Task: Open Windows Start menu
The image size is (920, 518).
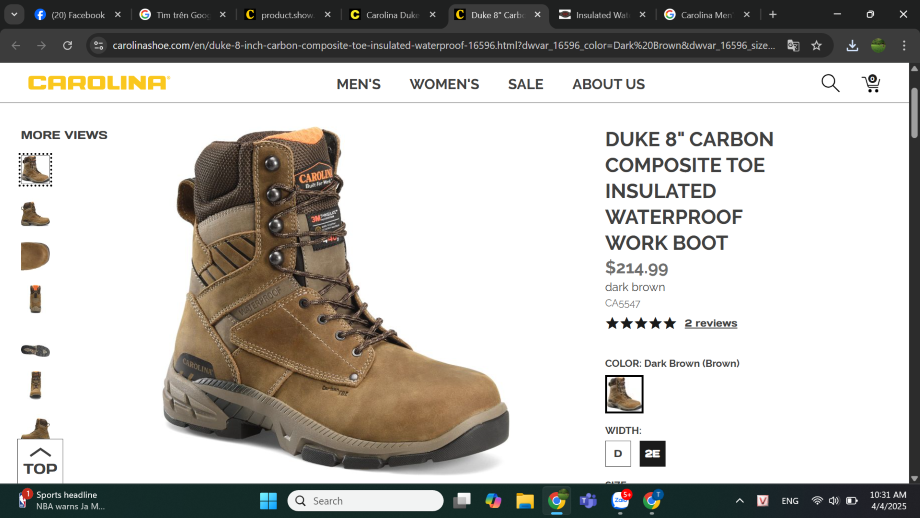Action: click(268, 501)
